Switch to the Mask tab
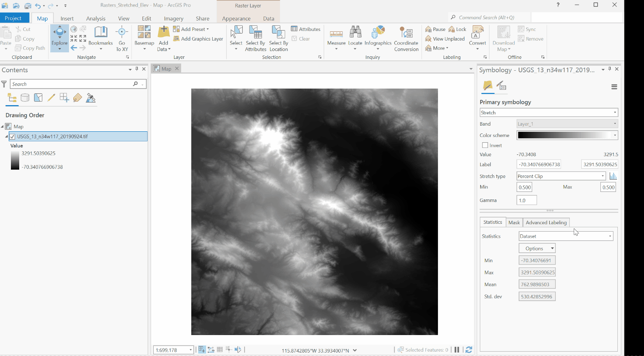644x356 pixels. click(x=514, y=222)
